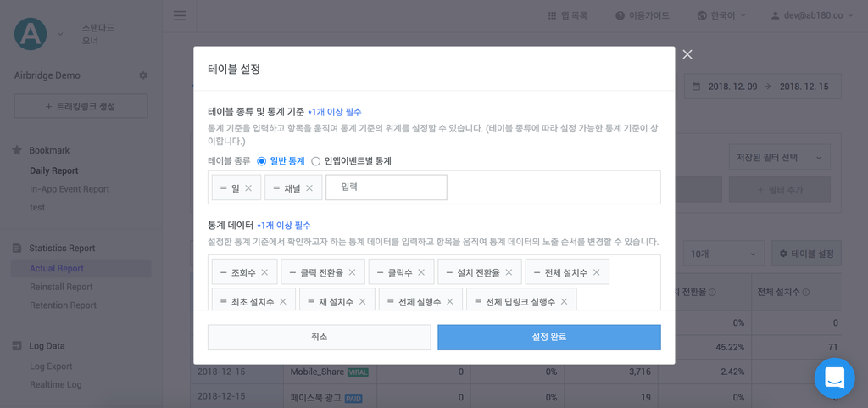Remove the 조회수 metric tag
The height and width of the screenshot is (408, 868).
point(264,271)
